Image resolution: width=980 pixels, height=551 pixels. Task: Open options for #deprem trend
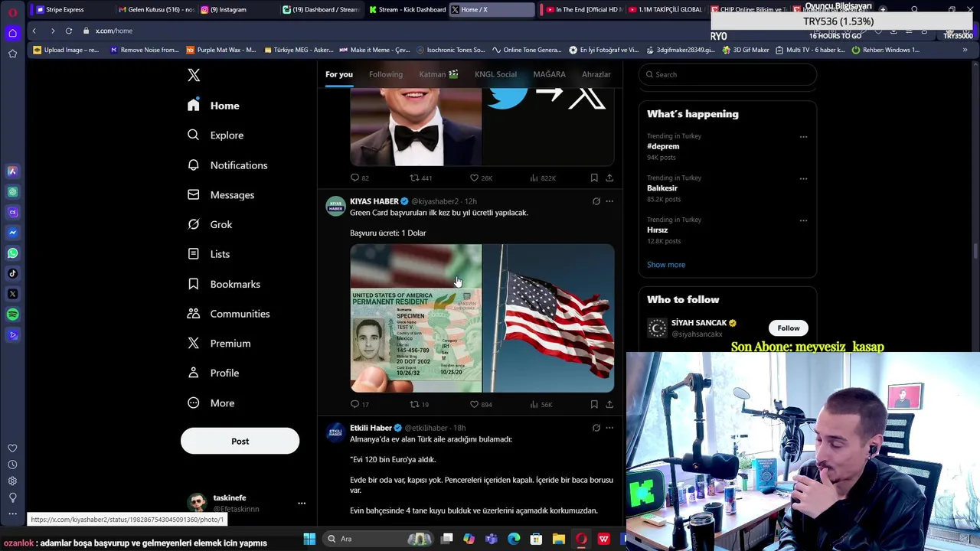(x=803, y=137)
